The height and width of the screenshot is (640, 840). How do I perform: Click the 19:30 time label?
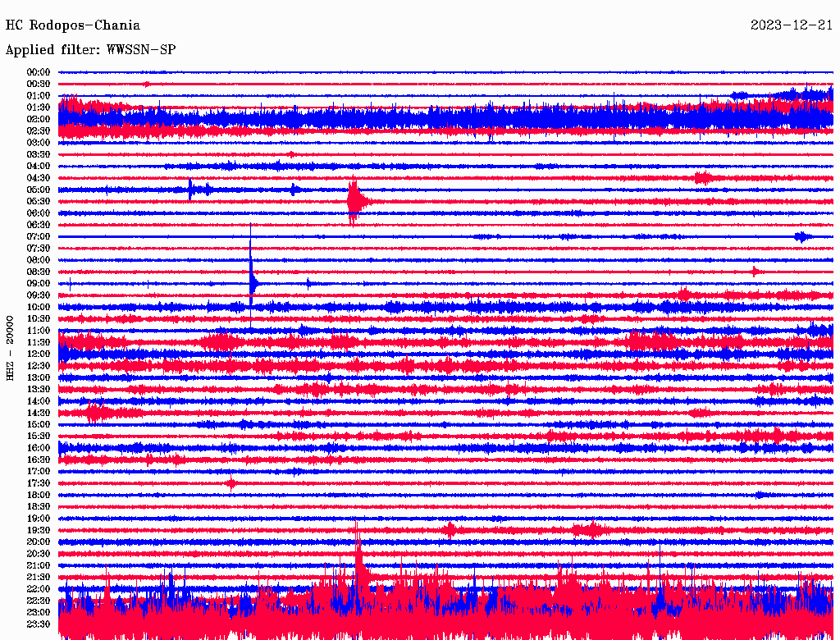(x=39, y=530)
